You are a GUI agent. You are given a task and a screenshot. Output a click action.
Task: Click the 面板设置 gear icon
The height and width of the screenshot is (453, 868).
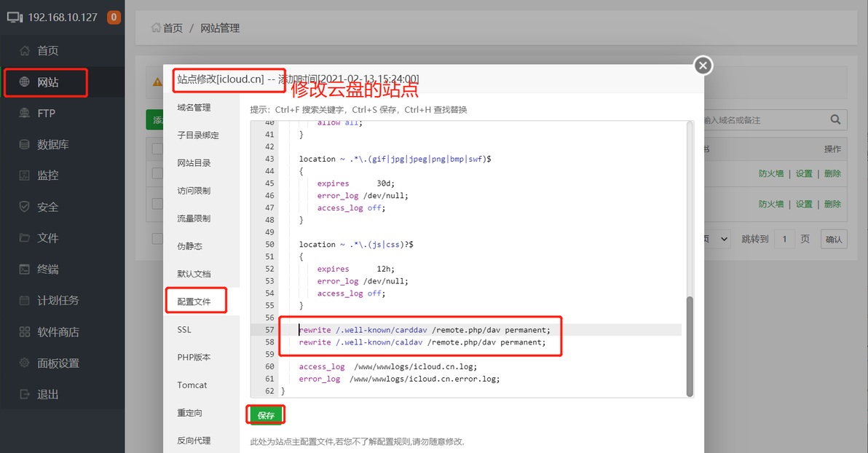tap(24, 363)
